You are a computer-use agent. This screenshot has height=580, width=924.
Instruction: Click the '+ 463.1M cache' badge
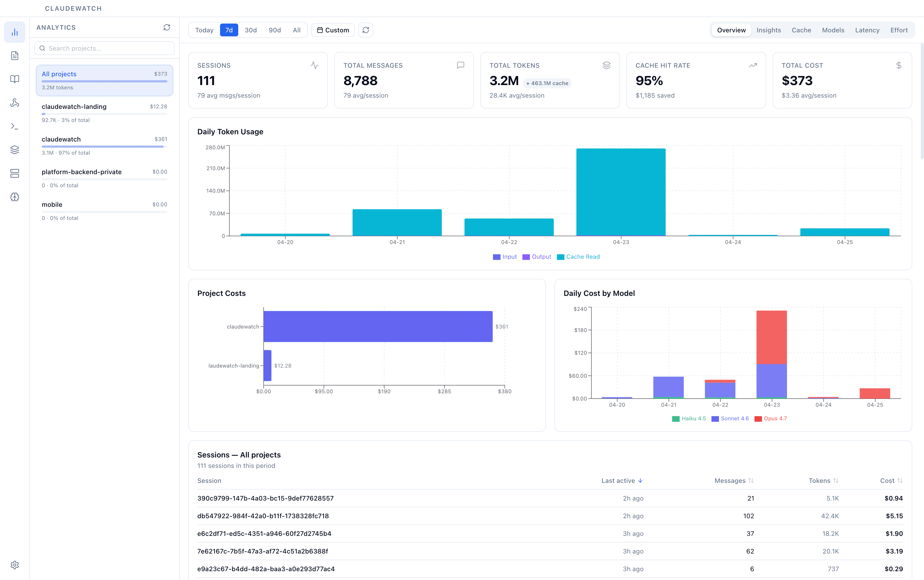[547, 83]
